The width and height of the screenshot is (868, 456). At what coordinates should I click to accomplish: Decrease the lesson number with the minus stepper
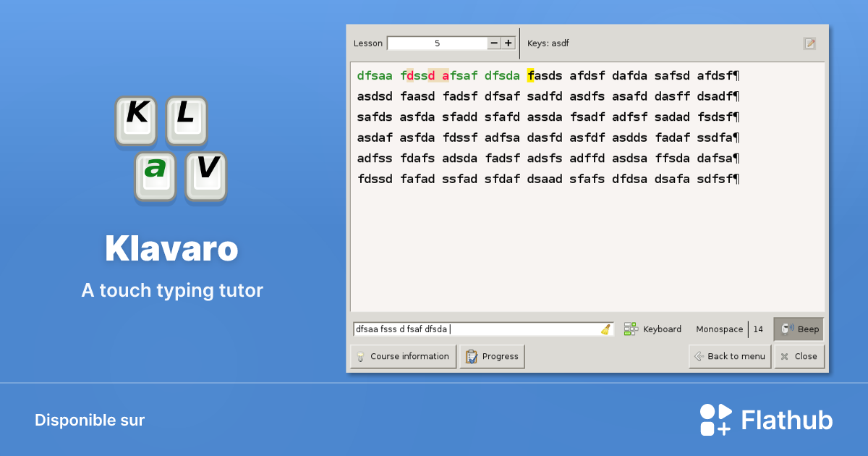(x=494, y=43)
